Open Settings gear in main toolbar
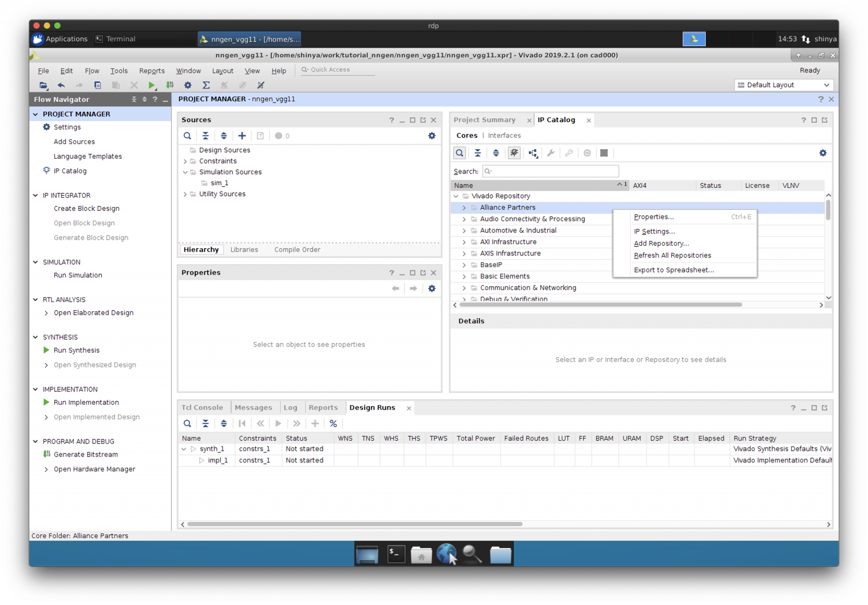868x605 pixels. tap(188, 85)
